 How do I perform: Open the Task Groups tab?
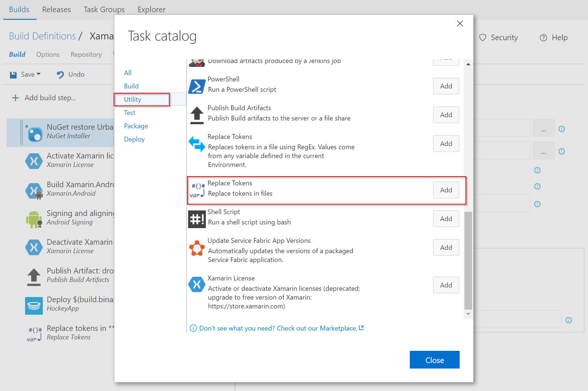tap(104, 10)
